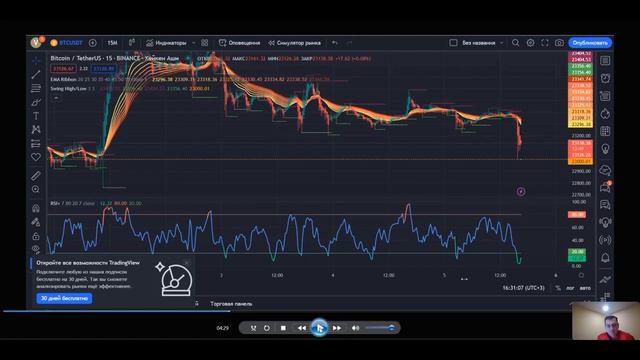Collapse the indicator legend chevron

tap(56, 98)
